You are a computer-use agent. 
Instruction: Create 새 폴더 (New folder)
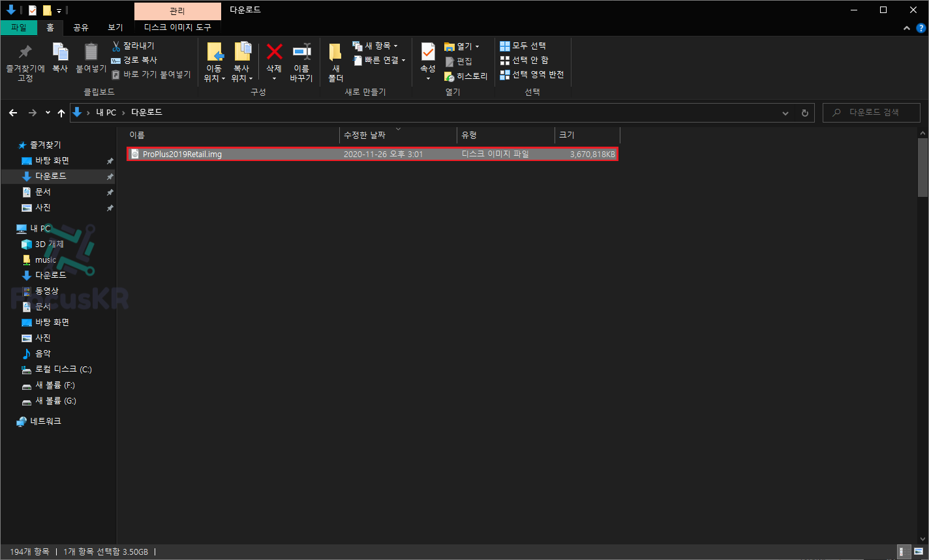coord(335,63)
